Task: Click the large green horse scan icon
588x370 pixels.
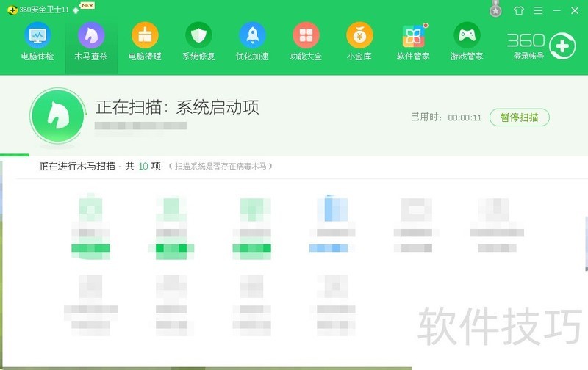Action: point(58,116)
